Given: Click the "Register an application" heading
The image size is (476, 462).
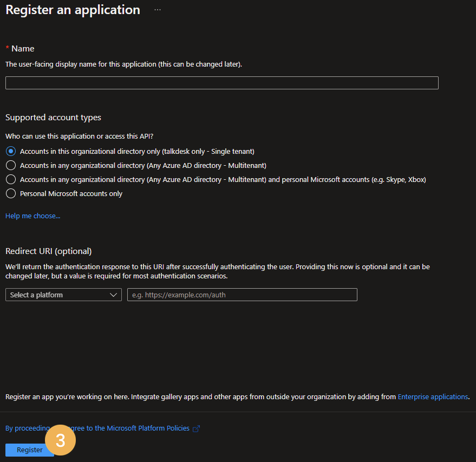Looking at the screenshot, I should coord(73,9).
